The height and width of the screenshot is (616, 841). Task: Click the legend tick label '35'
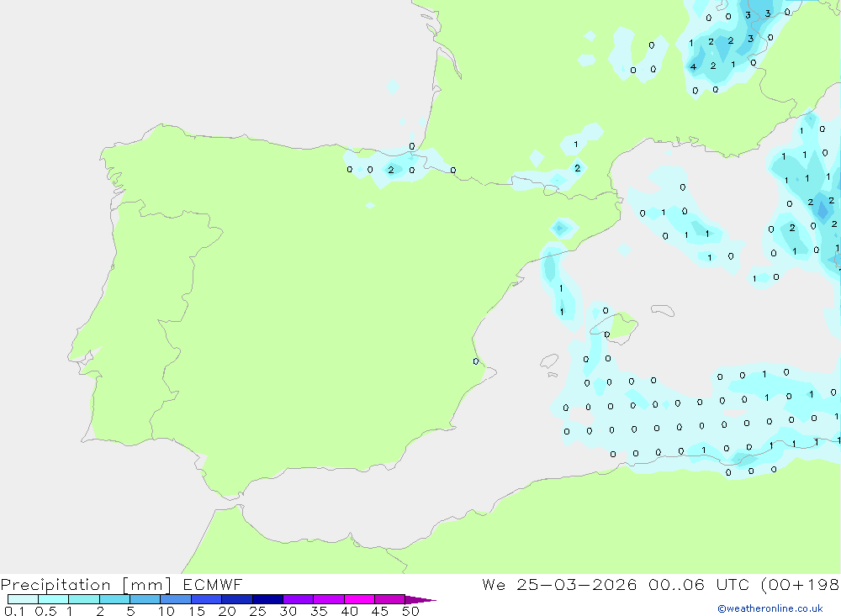[x=319, y=611]
